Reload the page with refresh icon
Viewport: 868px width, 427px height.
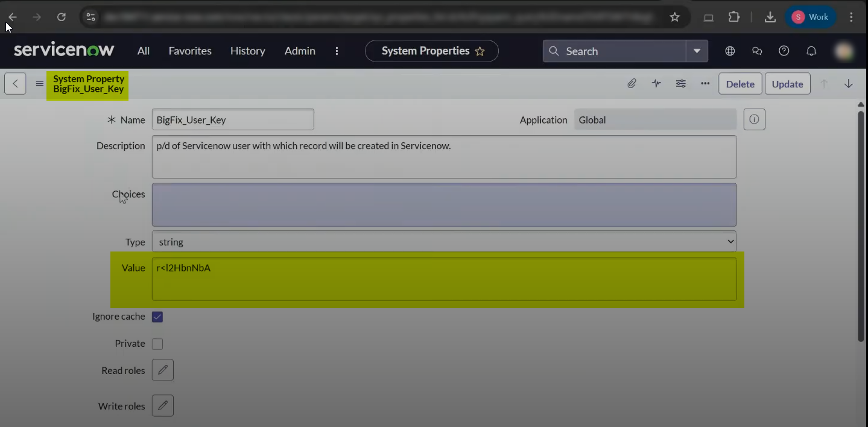pos(61,17)
